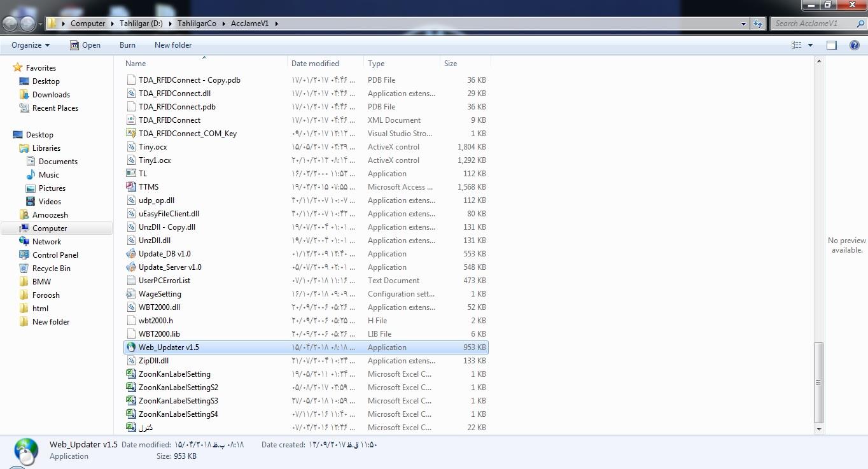The width and height of the screenshot is (868, 469).
Task: Open the Videos library
Action: [x=50, y=202]
